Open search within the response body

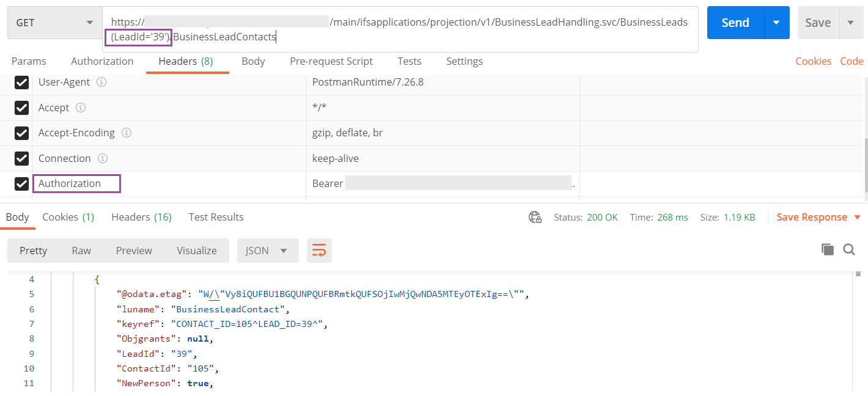pos(848,249)
